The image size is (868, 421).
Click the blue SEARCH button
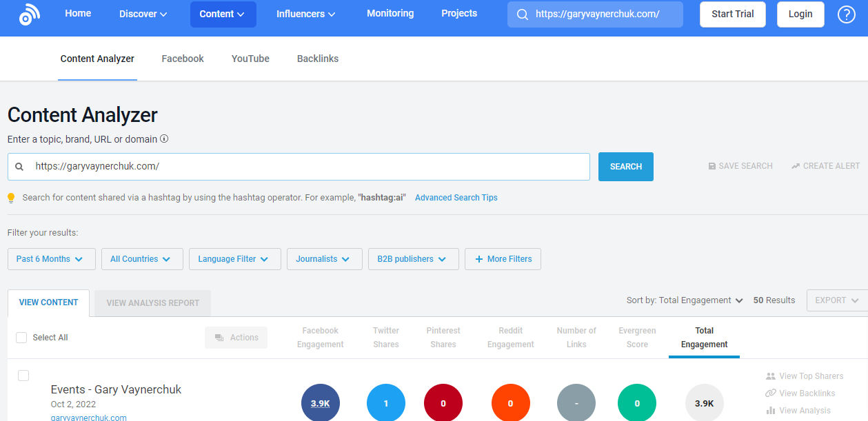[x=626, y=167]
